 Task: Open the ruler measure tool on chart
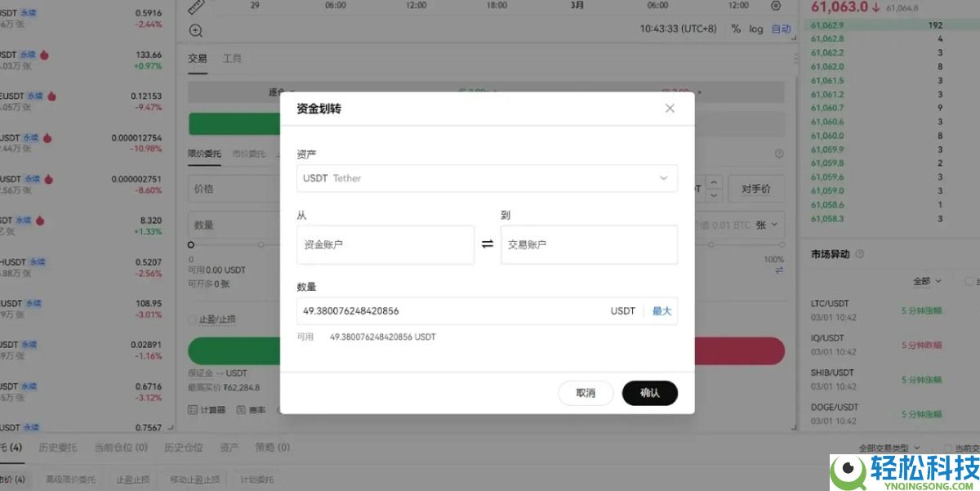(x=196, y=7)
